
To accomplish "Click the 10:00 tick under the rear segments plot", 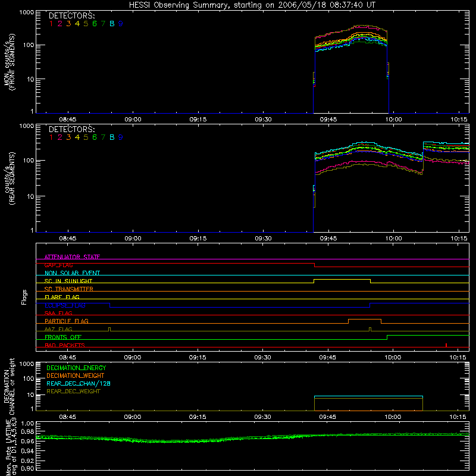I will [x=393, y=239].
